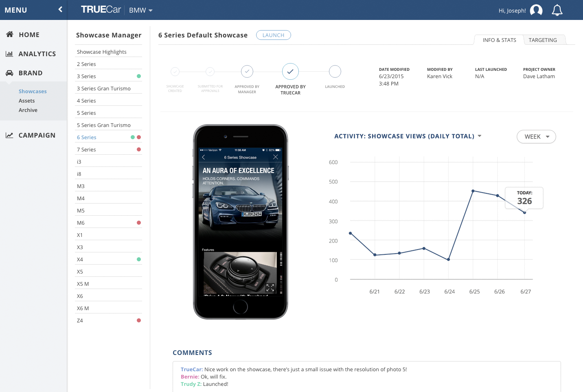Select the Approved by Manager step circle
The image size is (583, 392).
(247, 72)
